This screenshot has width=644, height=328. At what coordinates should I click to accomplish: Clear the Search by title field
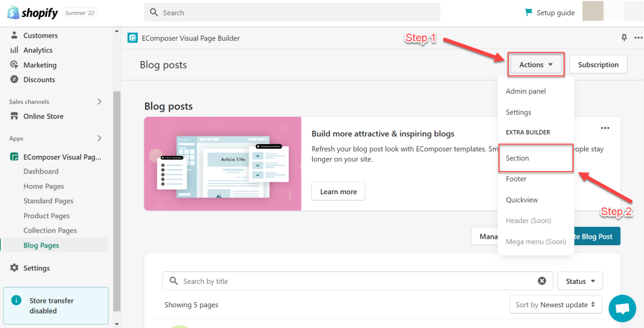click(x=542, y=281)
